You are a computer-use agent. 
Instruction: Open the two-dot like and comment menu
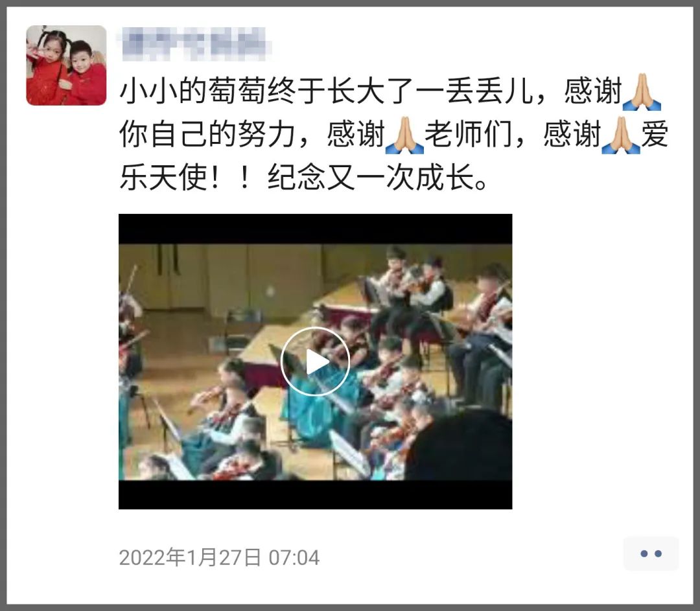(x=651, y=554)
